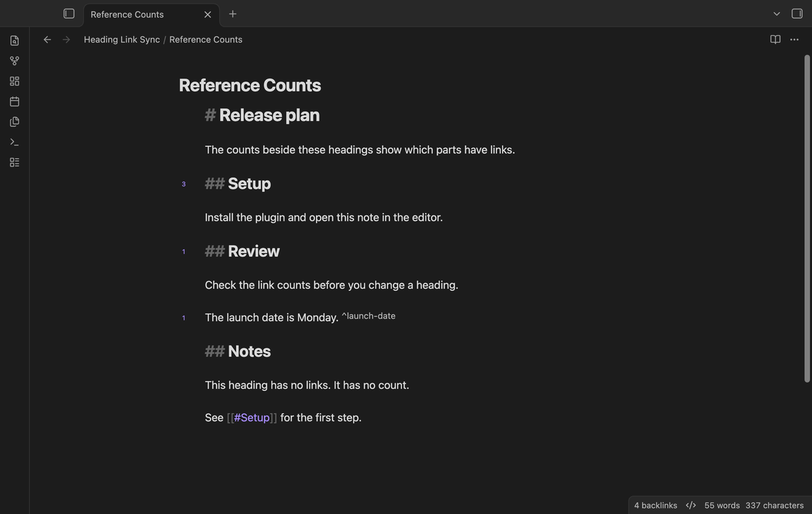Close the Reference Counts tab

point(208,14)
